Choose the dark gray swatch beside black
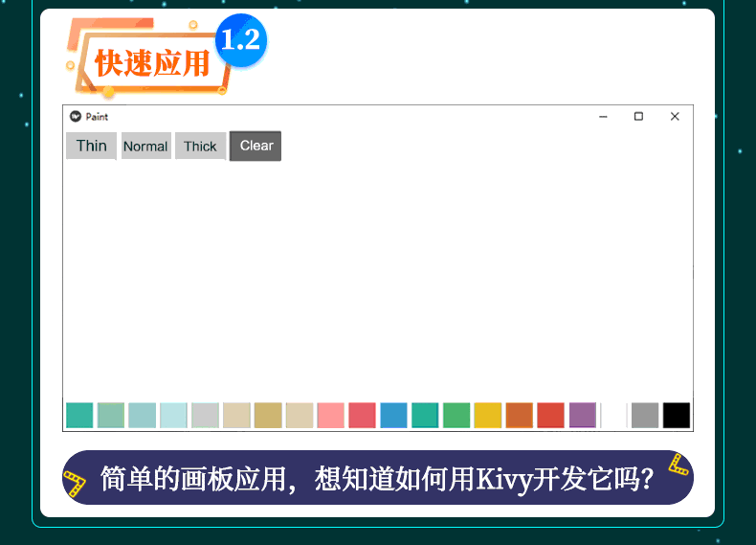Image resolution: width=756 pixels, height=545 pixels. (645, 416)
